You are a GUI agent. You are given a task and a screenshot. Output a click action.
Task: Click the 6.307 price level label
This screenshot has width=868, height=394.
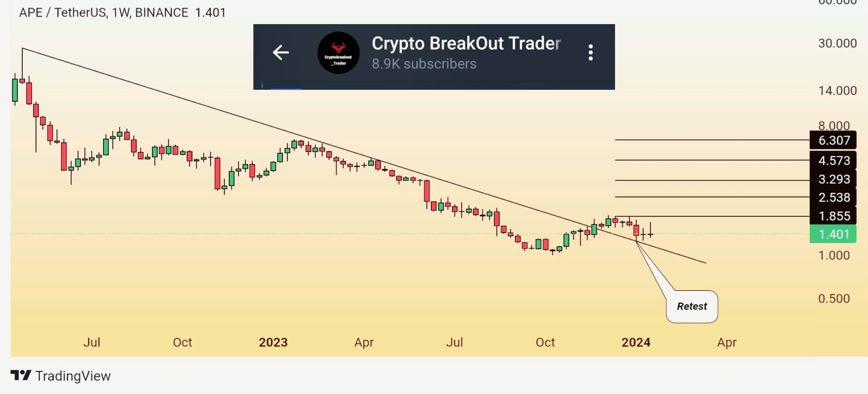(x=833, y=141)
